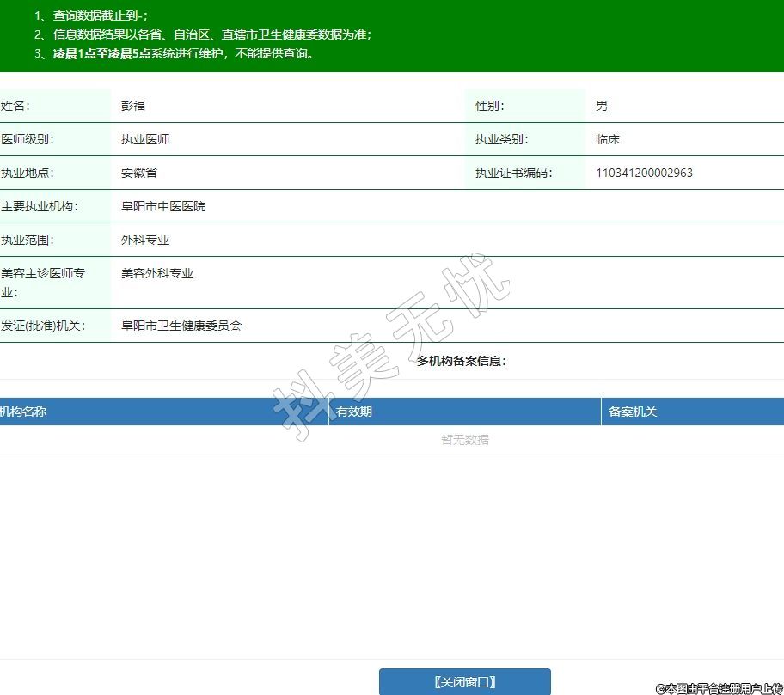Screen dimensions: 784x695
Task: Click the 阜阳市卫生健康委员会 authority text
Action: [181, 326]
